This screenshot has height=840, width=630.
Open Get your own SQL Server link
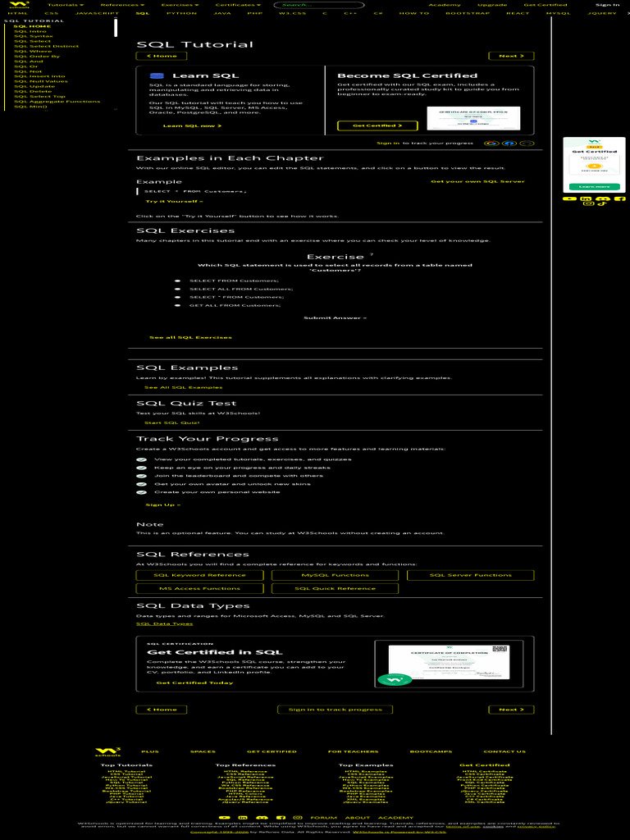(x=478, y=181)
